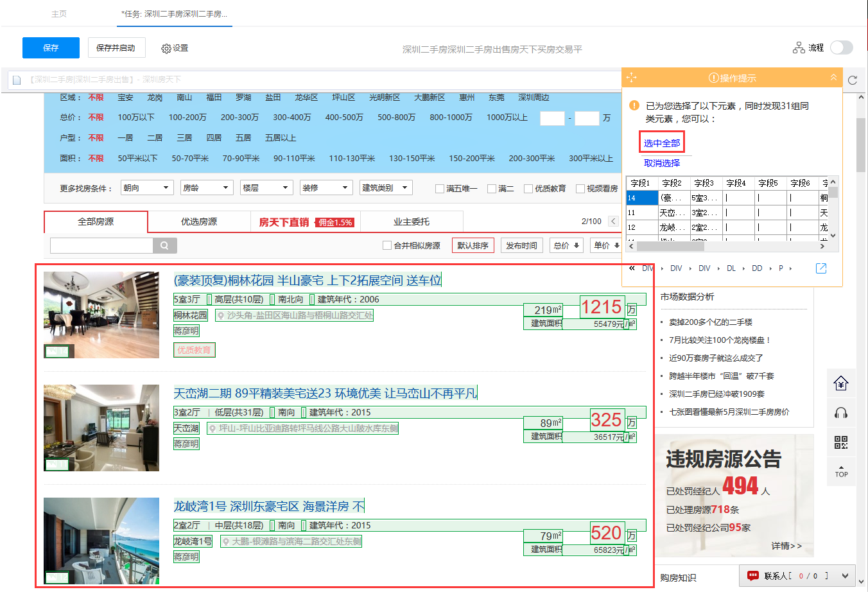The height and width of the screenshot is (592, 868).
Task: Click the 取消选择 link
Action: point(662,163)
